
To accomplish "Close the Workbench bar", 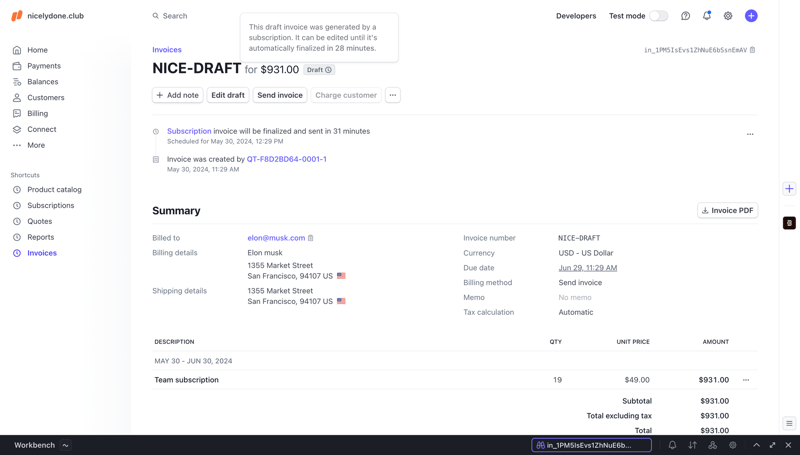I will (x=788, y=445).
